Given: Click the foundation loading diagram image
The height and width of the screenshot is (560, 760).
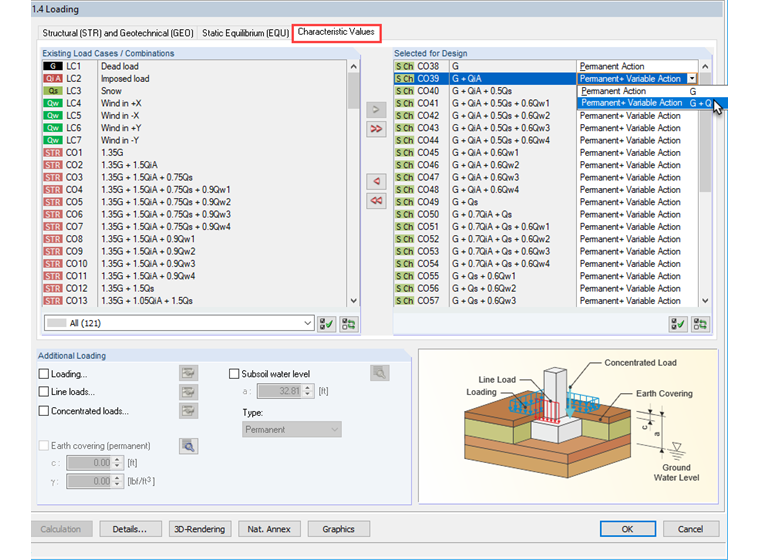Looking at the screenshot, I should [x=568, y=426].
